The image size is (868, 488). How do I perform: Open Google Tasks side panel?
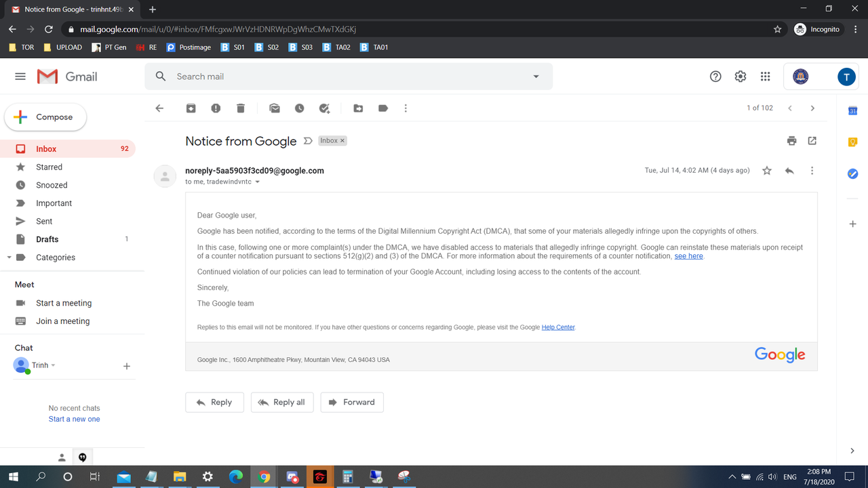[853, 174]
